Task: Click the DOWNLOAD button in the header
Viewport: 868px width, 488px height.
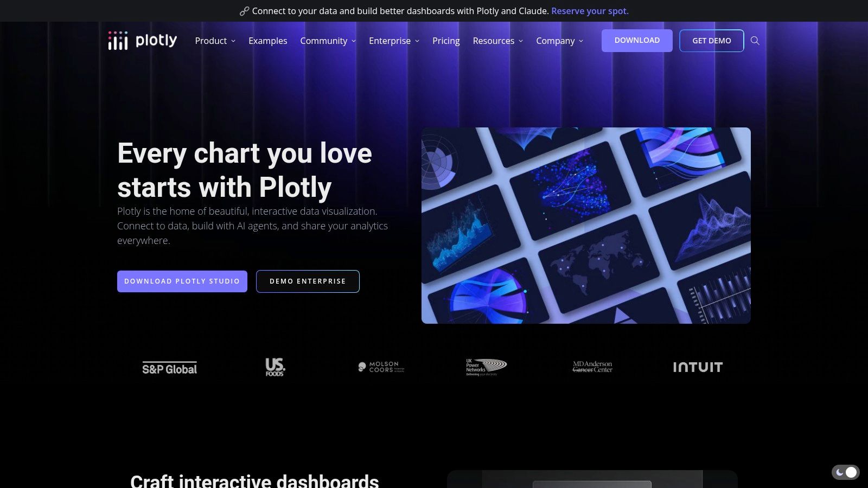Action: click(x=637, y=41)
